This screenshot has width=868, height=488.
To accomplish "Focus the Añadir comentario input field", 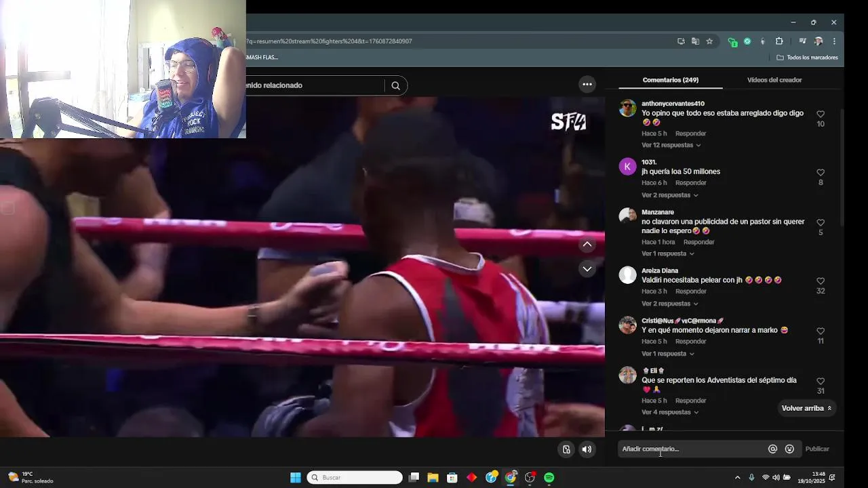I will coord(693,449).
